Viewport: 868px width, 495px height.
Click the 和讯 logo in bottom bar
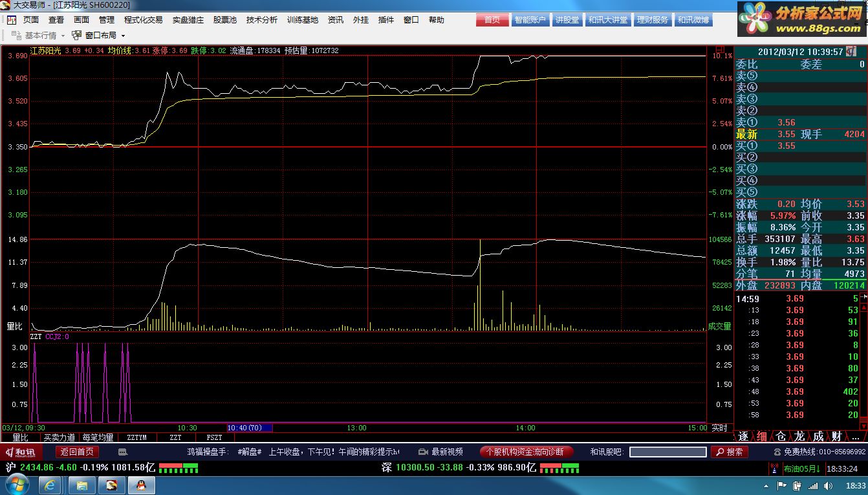[x=21, y=452]
